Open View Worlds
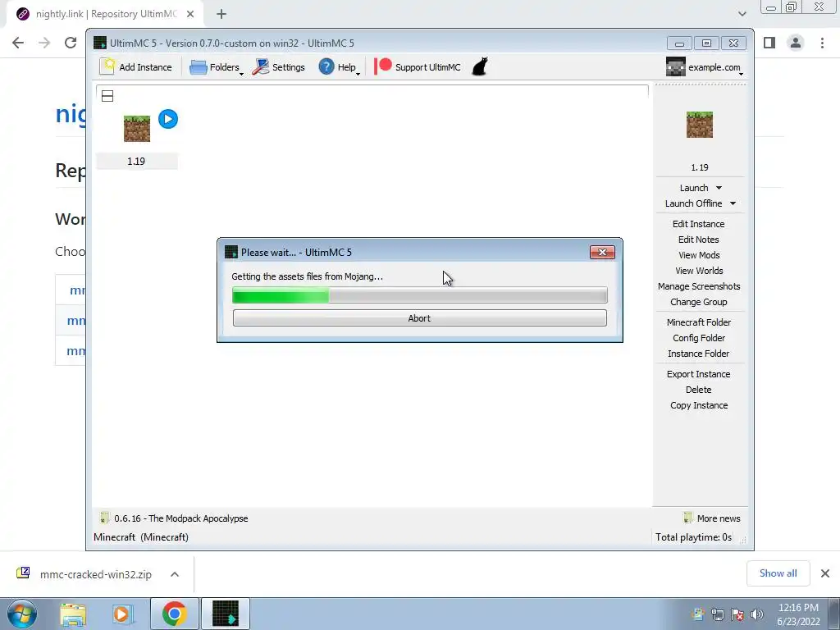Image resolution: width=840 pixels, height=630 pixels. pos(699,271)
